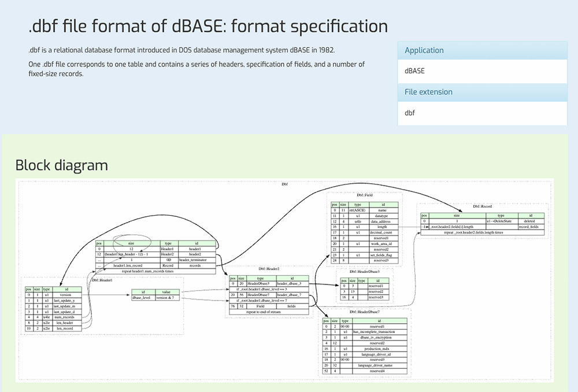Click the page title heading
This screenshot has width=578, height=392.
pyautogui.click(x=208, y=27)
